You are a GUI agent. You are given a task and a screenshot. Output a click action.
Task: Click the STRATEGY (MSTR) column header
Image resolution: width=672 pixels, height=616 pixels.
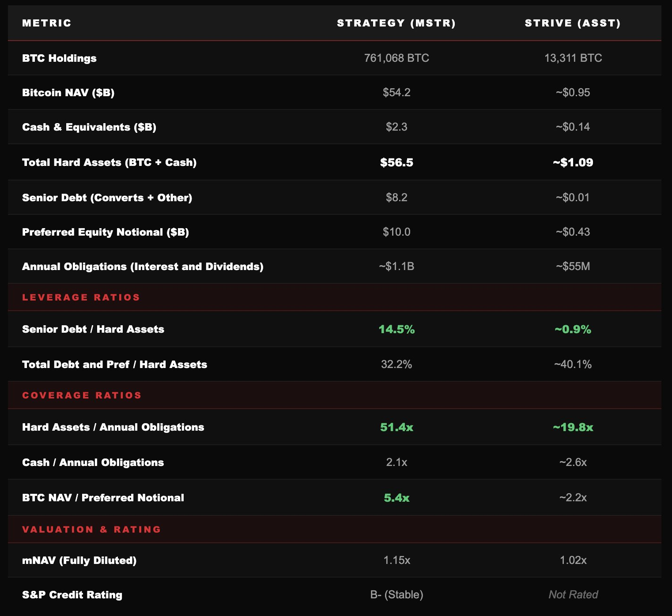[396, 23]
